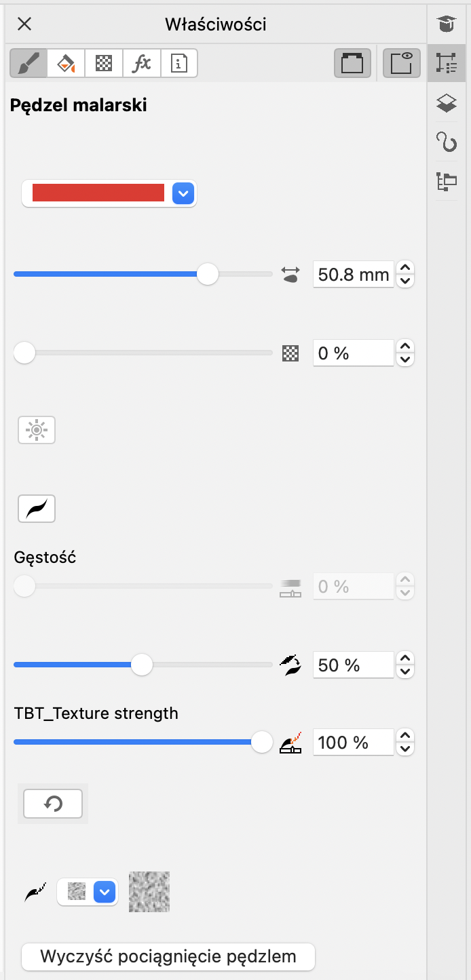Screen dimensions: 471x980
Task: Expand the brush texture picker dropdown
Action: (x=104, y=892)
